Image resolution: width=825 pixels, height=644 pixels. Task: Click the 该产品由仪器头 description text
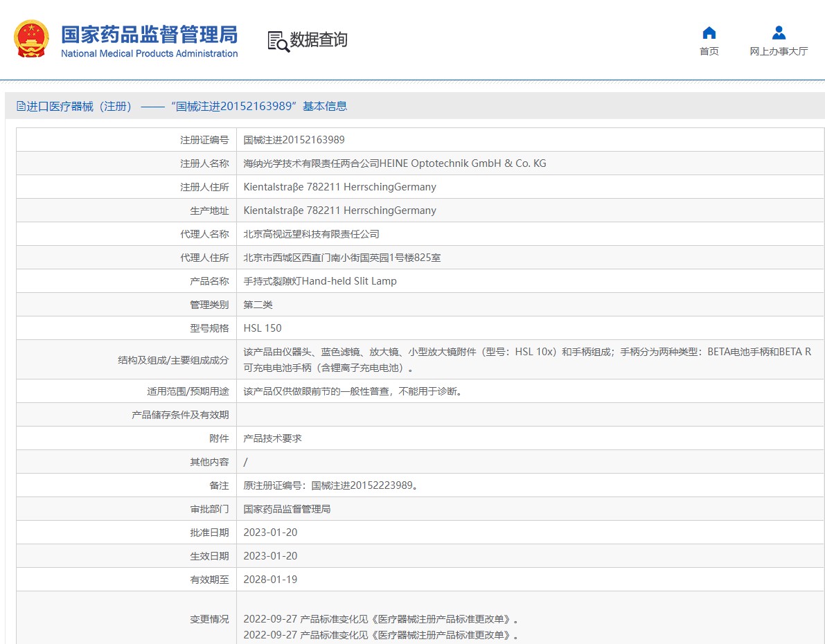[x=527, y=360]
